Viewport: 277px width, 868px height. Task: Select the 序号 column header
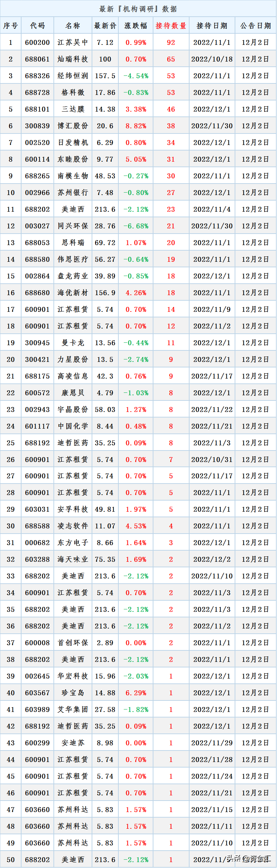(x=11, y=26)
